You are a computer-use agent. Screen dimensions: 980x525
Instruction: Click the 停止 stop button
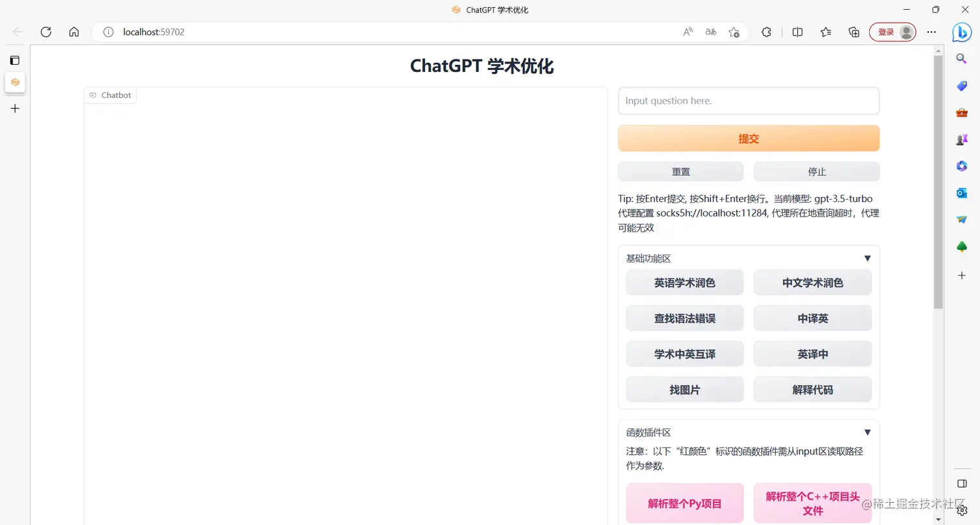[x=817, y=172]
